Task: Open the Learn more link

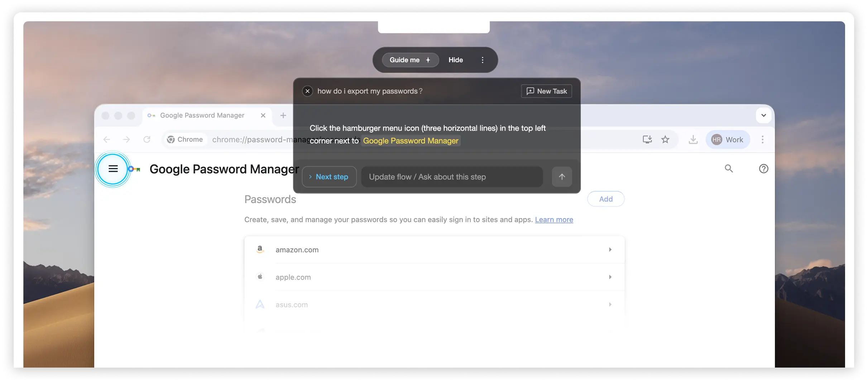Action: [554, 219]
